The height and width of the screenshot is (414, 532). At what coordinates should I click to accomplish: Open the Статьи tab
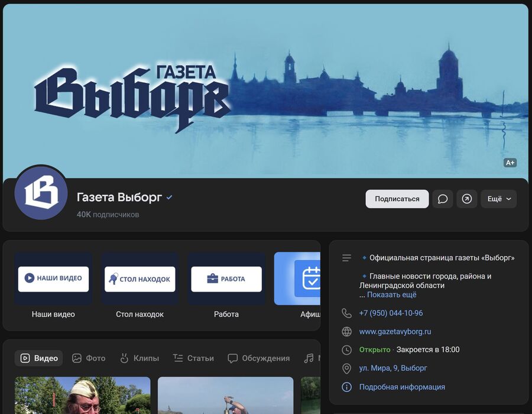pos(193,358)
